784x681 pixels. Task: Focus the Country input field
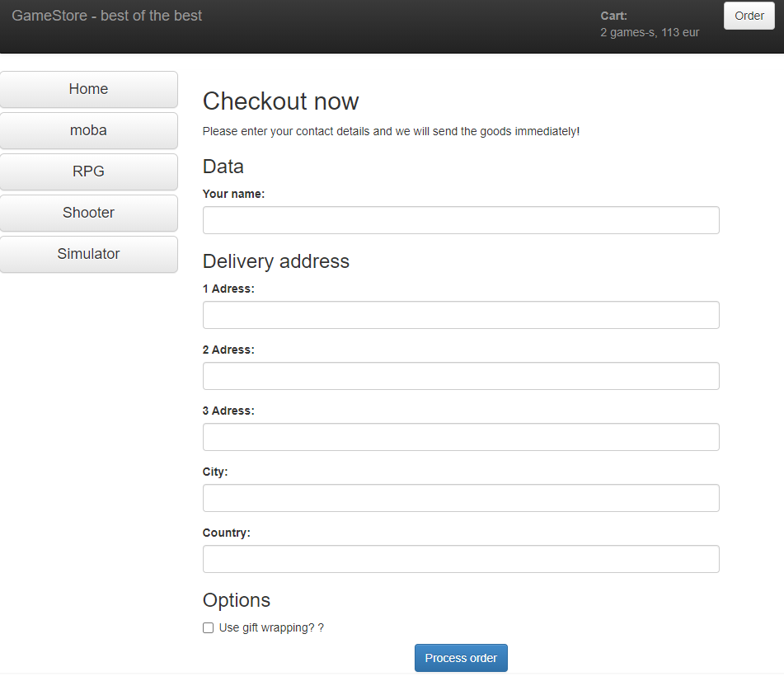coord(461,559)
